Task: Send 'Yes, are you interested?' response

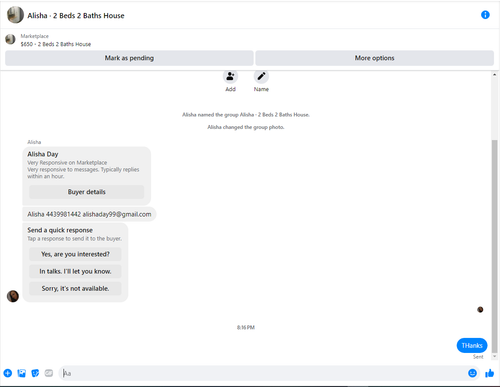Action: coord(75,254)
